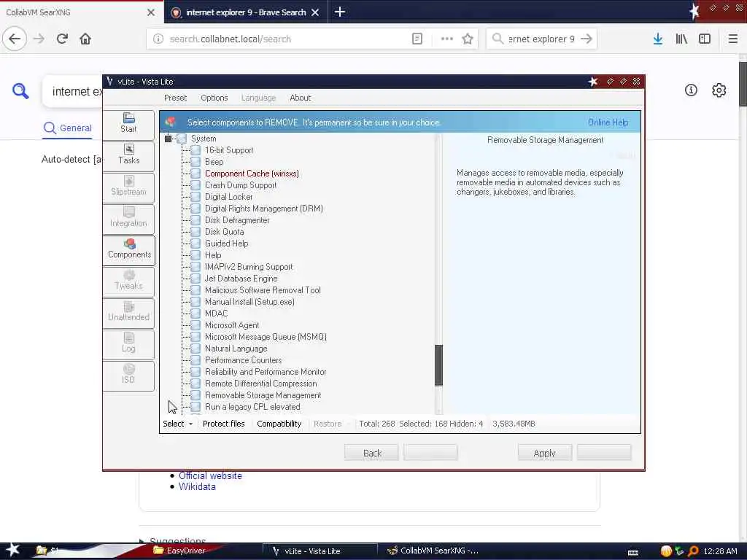Open the Start section in vLite sidebar

[x=128, y=124]
